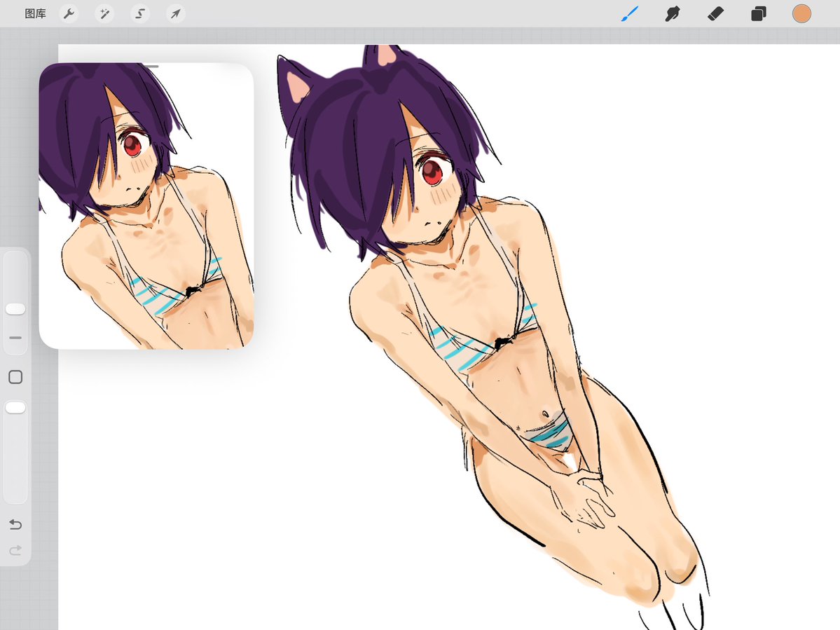Viewport: 840px width, 630px height.
Task: Open the Layers panel
Action: pyautogui.click(x=759, y=14)
